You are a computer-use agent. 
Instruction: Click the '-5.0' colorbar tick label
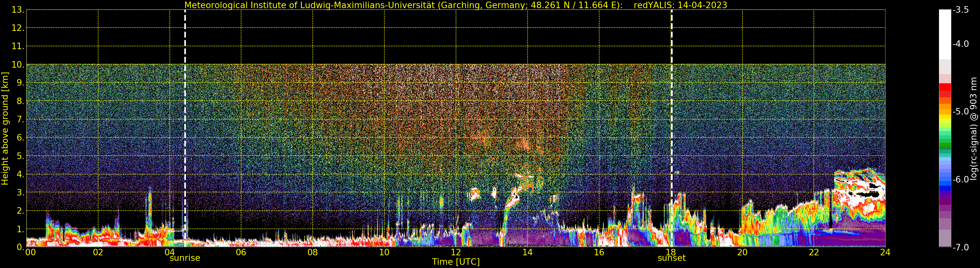(960, 111)
